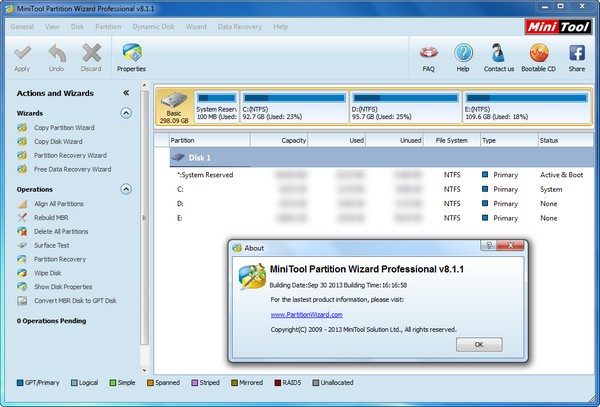Click OK in the About dialog

479,345
